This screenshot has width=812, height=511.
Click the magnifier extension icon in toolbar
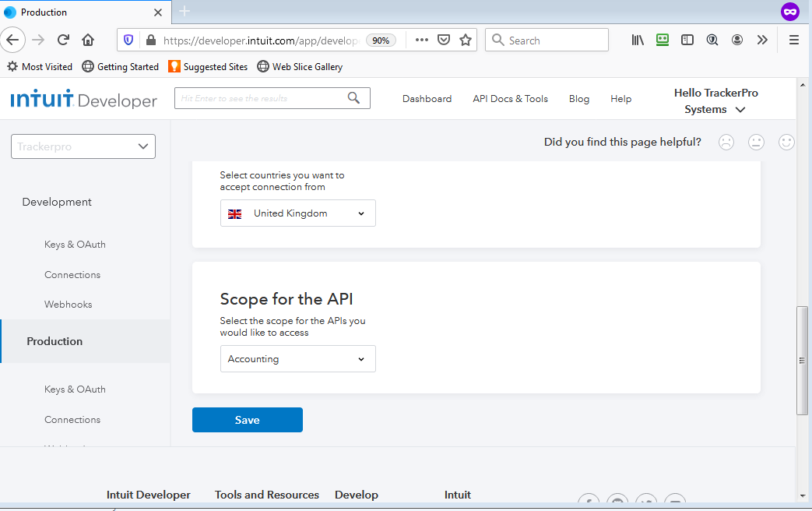(712, 40)
